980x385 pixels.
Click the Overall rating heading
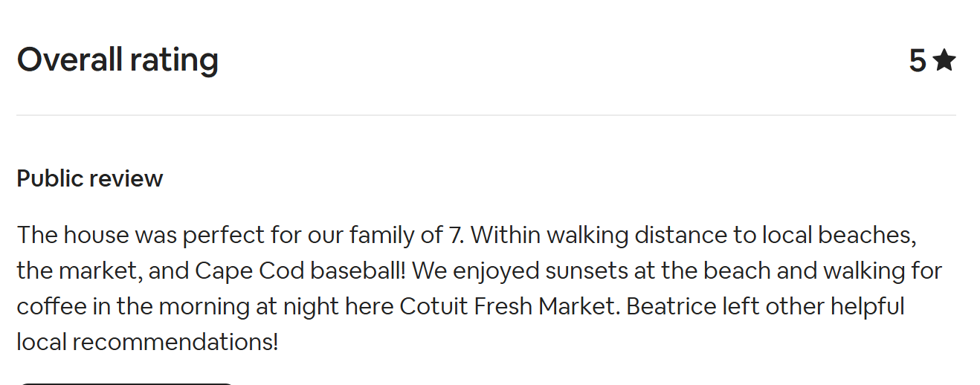click(x=117, y=60)
